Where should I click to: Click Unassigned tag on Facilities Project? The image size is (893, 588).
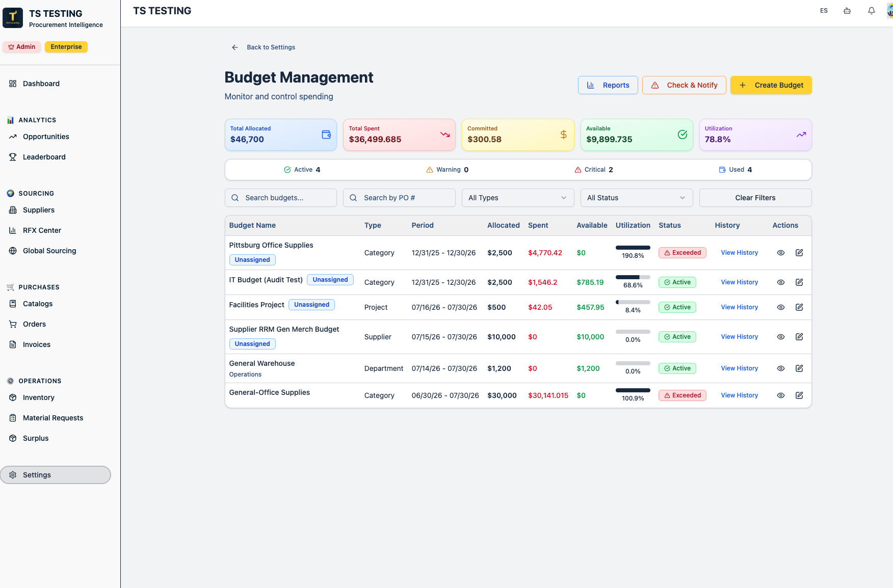(311, 305)
